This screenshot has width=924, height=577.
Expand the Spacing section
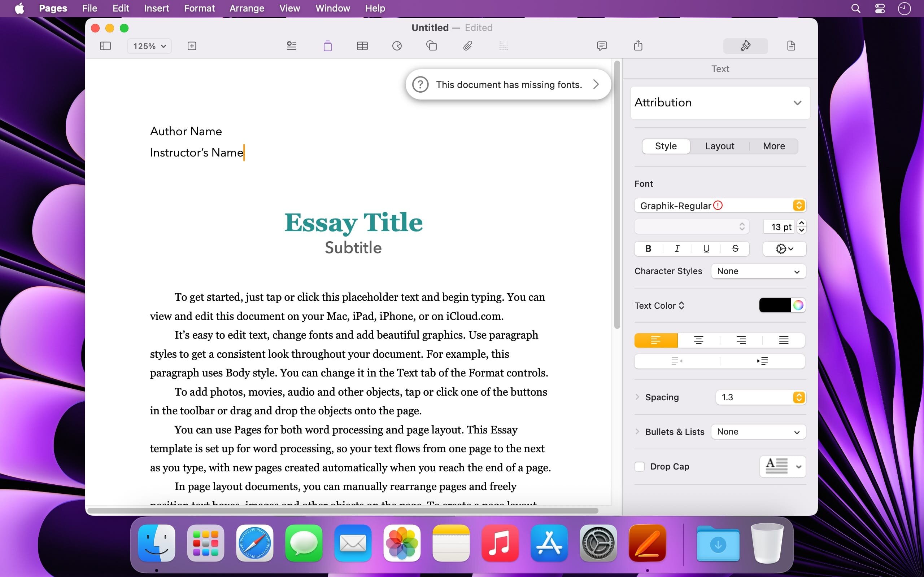(x=637, y=397)
